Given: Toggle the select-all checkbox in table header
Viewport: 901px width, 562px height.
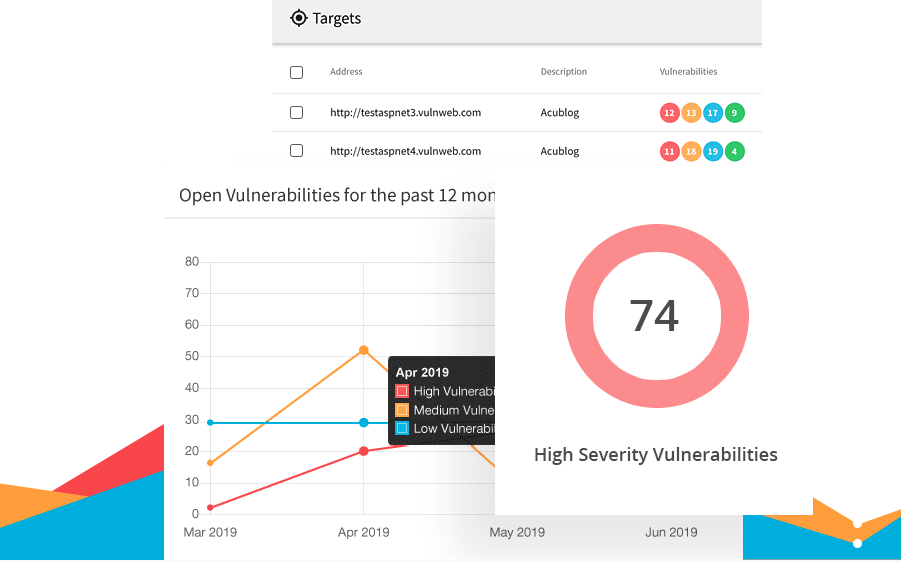Looking at the screenshot, I should click(x=296, y=72).
